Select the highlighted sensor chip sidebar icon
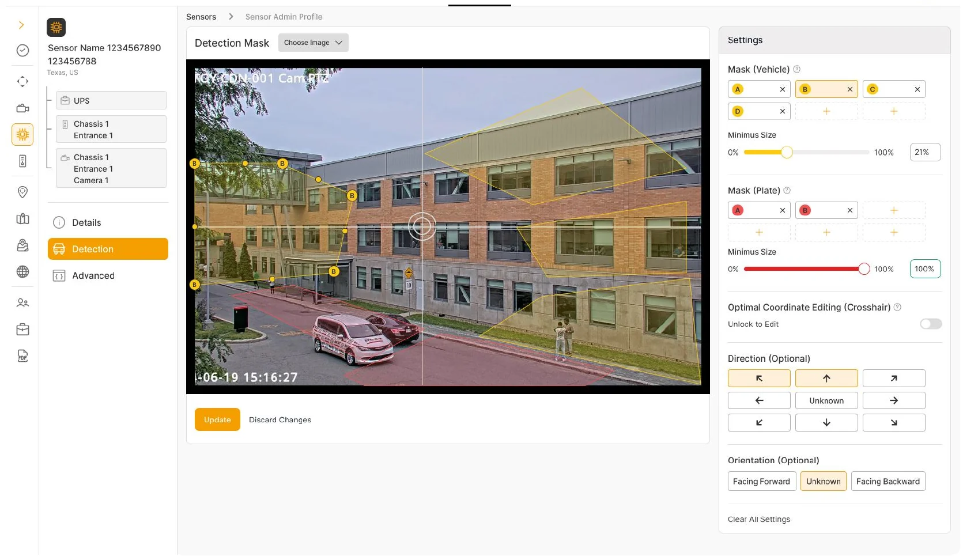 pyautogui.click(x=22, y=134)
